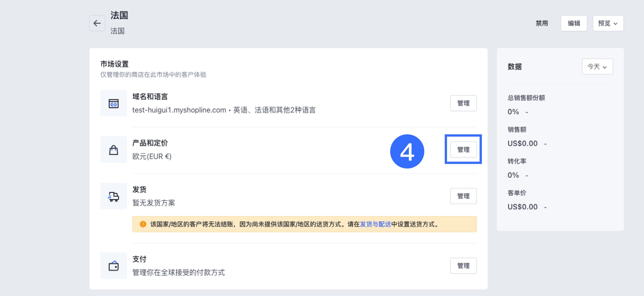This screenshot has width=644, height=296.
Task: Click the blue number 4 step marker
Action: (407, 151)
